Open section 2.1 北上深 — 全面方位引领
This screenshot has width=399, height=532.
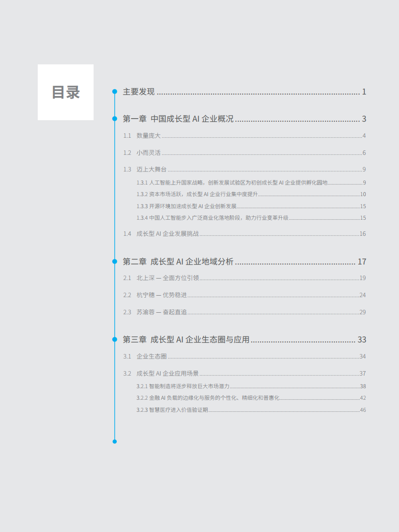pyautogui.click(x=168, y=278)
